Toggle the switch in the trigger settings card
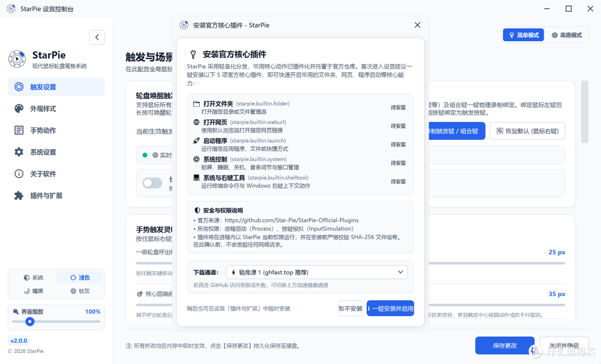Viewport: 601px width, 364px height. 152,183
